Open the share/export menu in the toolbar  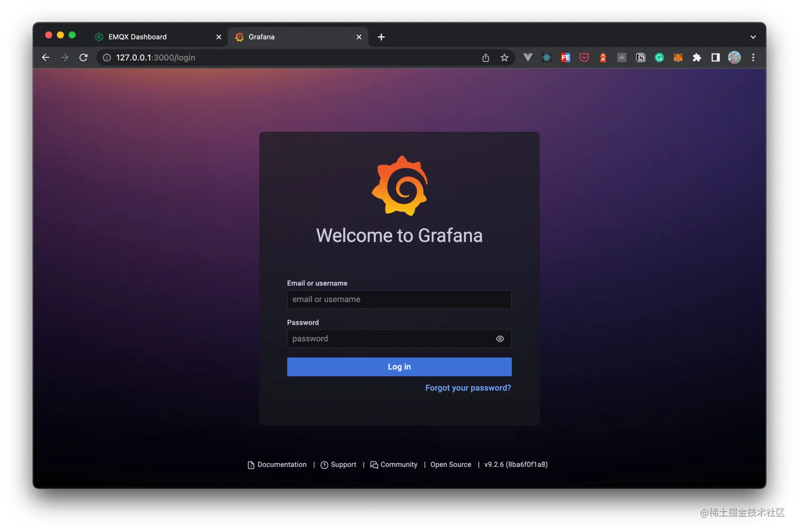pos(485,58)
